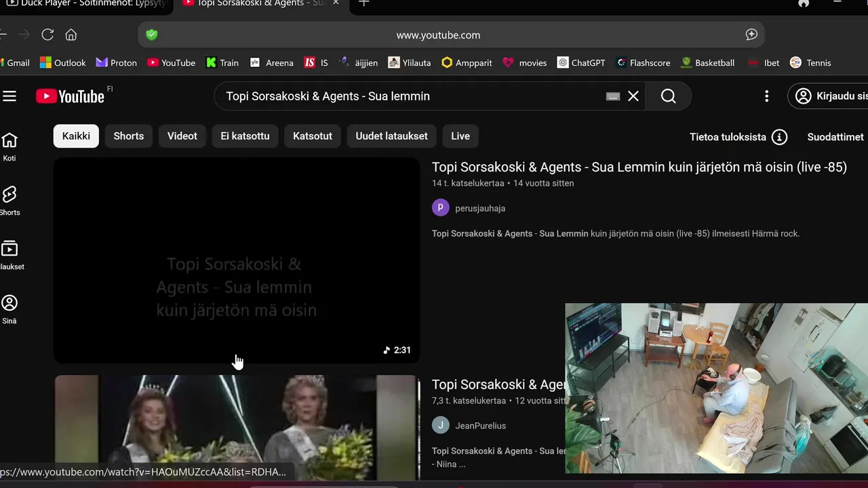Screen dimensions: 868x488
Task: Click Tietoa tuloksista info icon
Action: click(780, 137)
